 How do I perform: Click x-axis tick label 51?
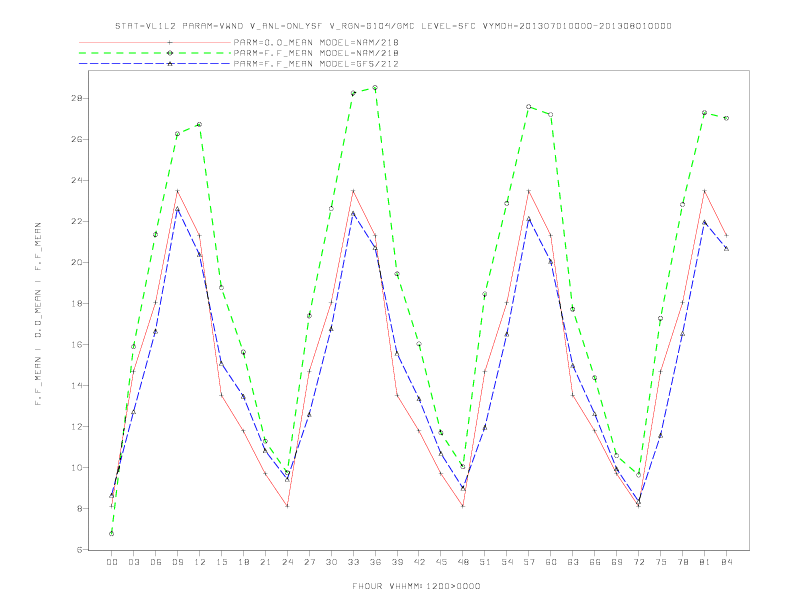click(x=485, y=562)
